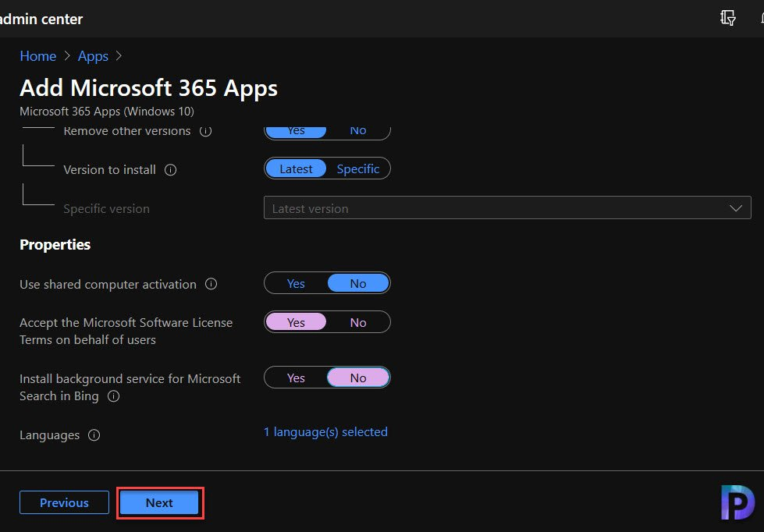Show info for Languages setting

click(94, 435)
